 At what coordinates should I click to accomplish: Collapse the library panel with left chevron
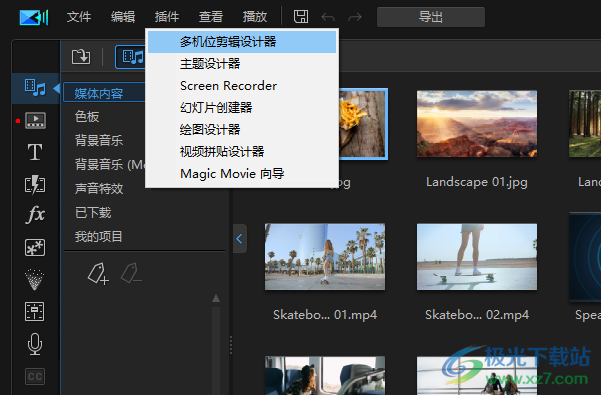(240, 239)
